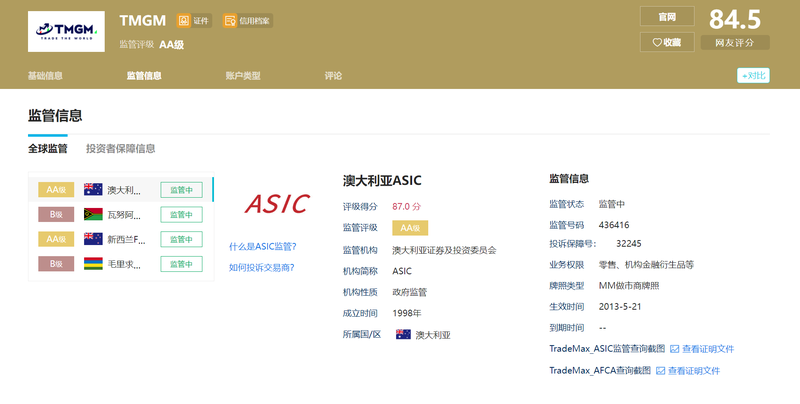Click the Mauritius flag icon
800x404 pixels.
(x=93, y=264)
